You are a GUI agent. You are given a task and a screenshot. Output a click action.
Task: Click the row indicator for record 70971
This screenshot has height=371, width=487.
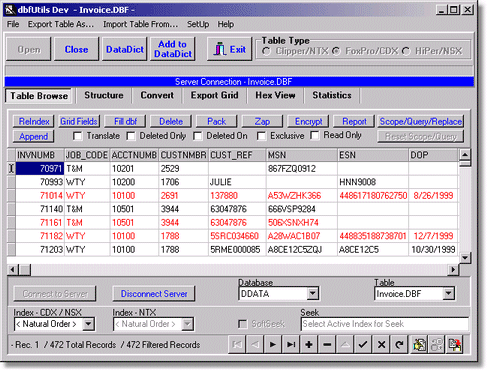tap(11, 168)
